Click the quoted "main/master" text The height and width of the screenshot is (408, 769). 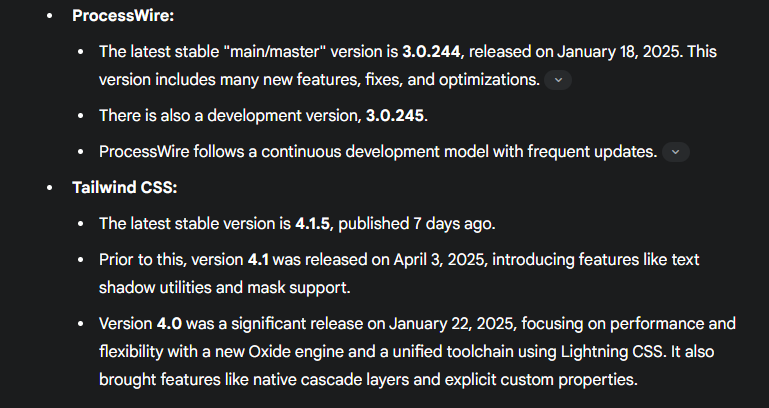[x=278, y=51]
